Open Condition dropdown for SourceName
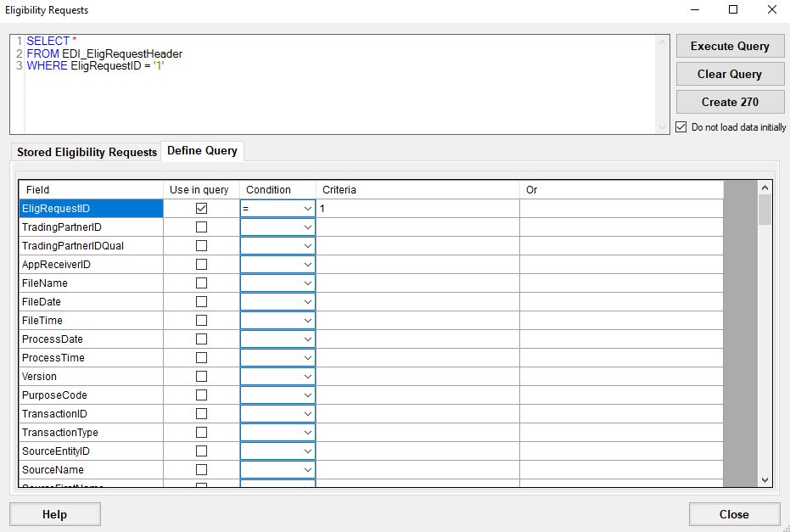The height and width of the screenshot is (532, 790). tap(277, 469)
